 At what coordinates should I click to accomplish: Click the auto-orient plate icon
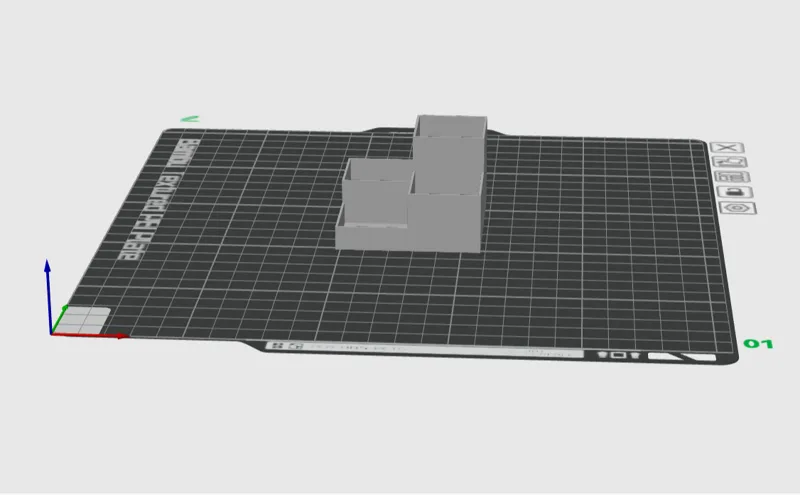click(x=730, y=162)
